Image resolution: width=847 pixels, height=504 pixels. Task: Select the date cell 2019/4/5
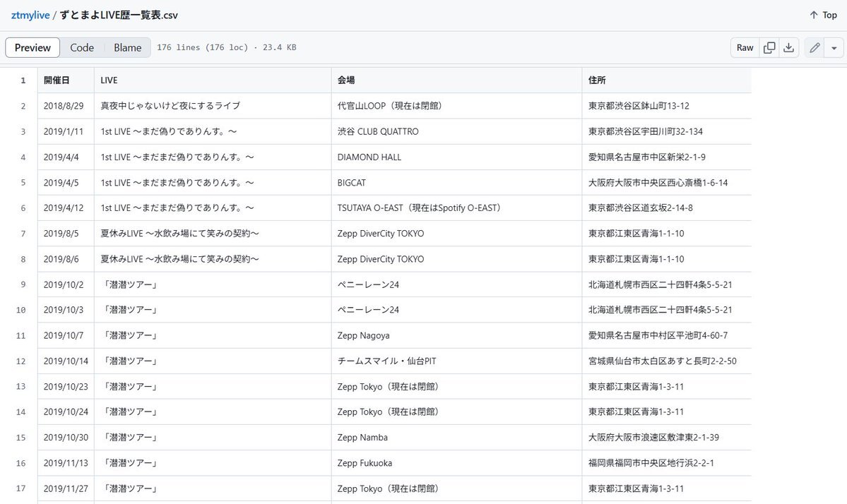[x=66, y=182]
